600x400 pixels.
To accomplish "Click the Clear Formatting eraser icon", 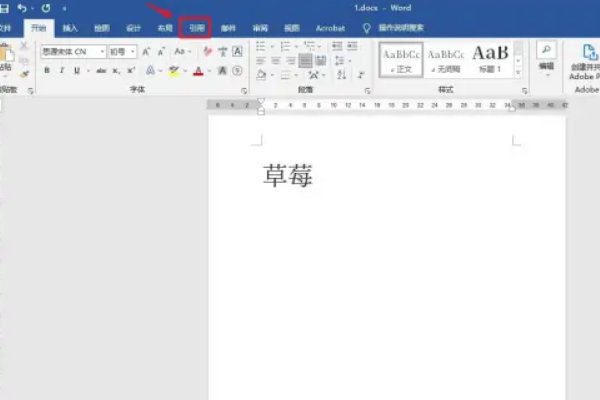I will (x=207, y=51).
